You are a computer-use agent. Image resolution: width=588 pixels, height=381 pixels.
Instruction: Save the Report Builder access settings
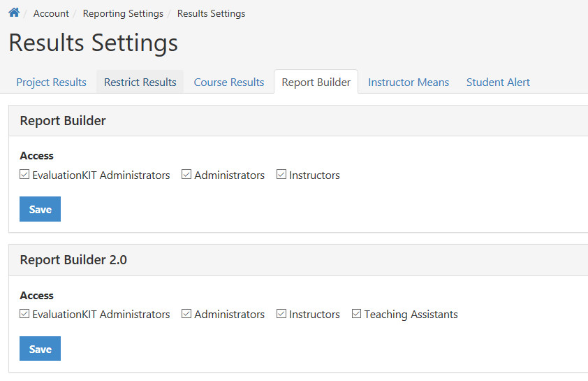[40, 209]
